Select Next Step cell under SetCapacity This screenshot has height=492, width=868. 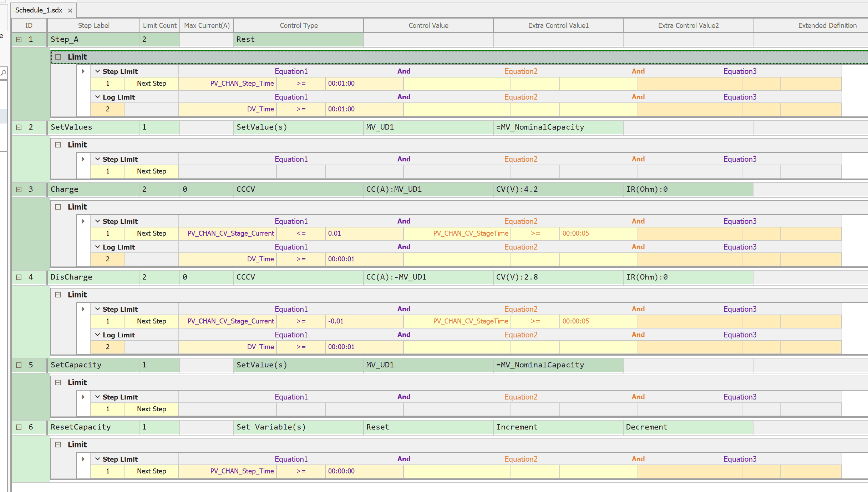pyautogui.click(x=151, y=409)
